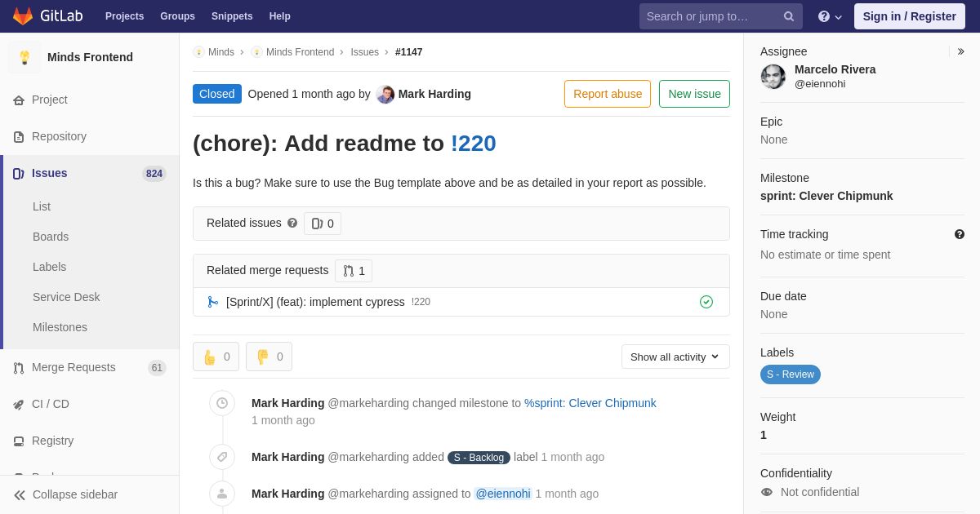Collapse the sidebar
The height and width of the screenshot is (514, 980).
65,494
